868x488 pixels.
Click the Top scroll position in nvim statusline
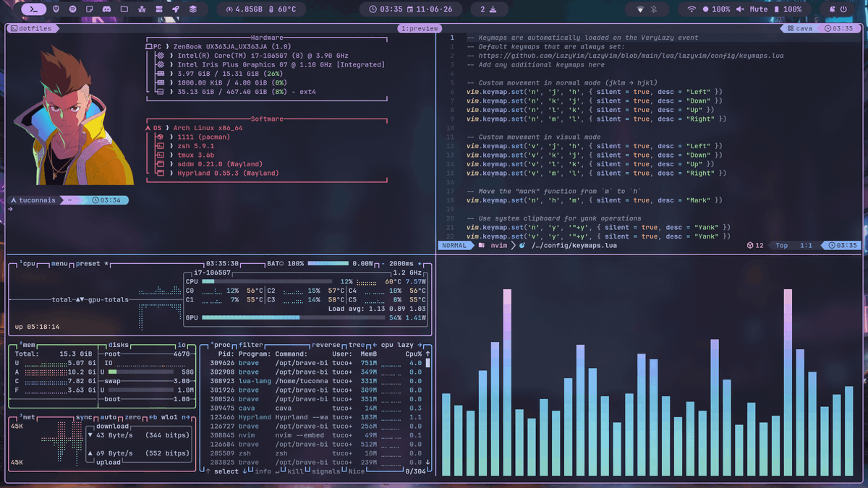click(782, 246)
